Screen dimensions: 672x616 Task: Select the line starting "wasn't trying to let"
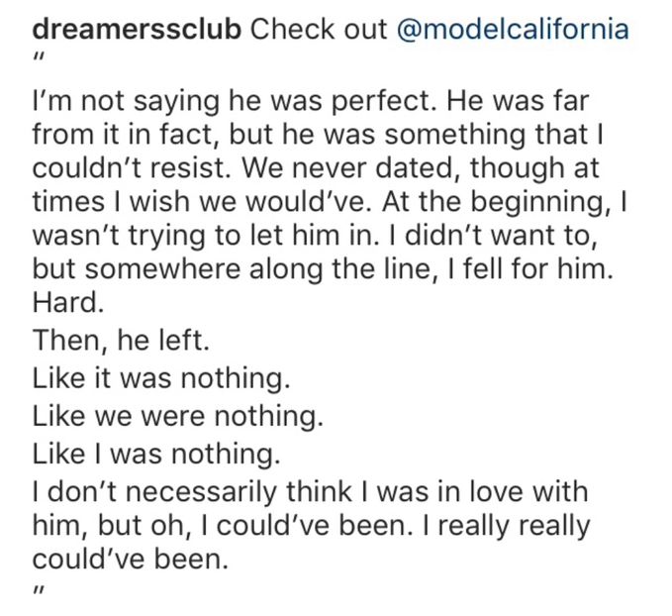[320, 233]
